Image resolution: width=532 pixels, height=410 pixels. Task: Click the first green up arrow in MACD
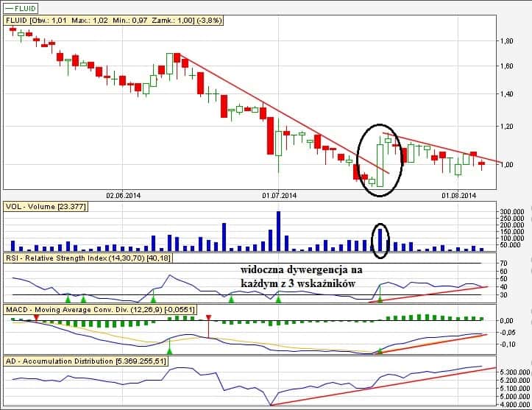pos(170,352)
